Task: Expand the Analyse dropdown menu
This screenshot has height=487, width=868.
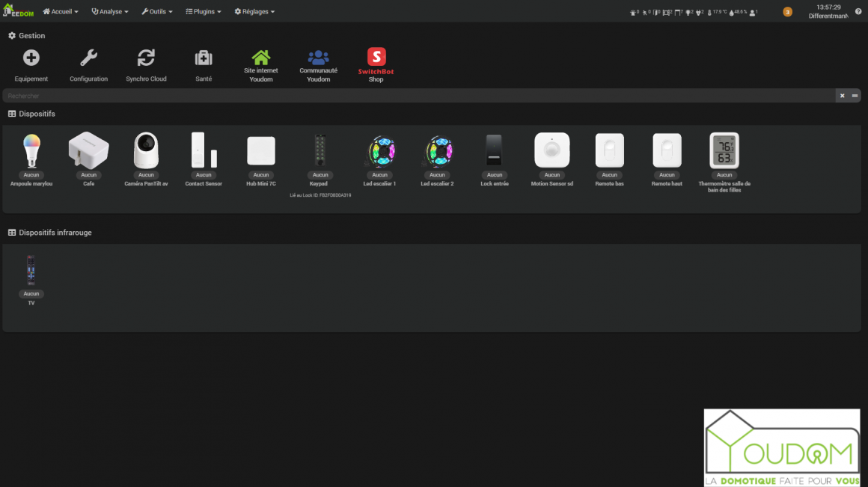Action: pyautogui.click(x=110, y=12)
